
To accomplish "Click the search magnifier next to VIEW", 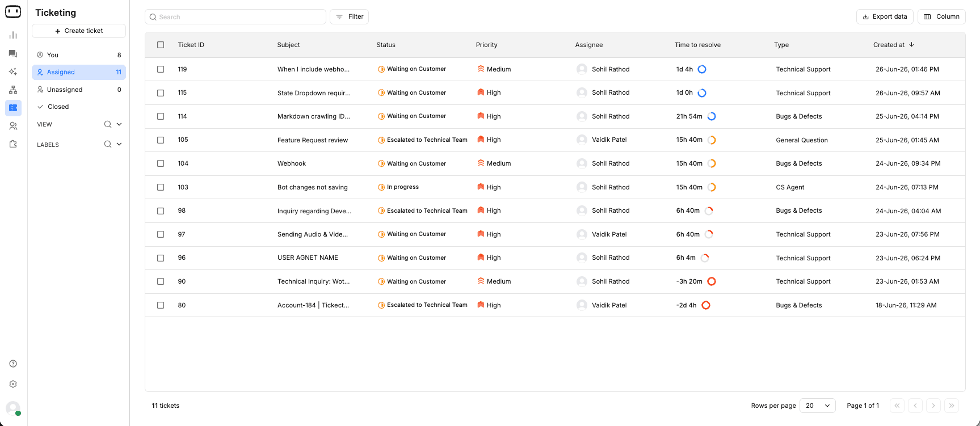I will (x=107, y=124).
